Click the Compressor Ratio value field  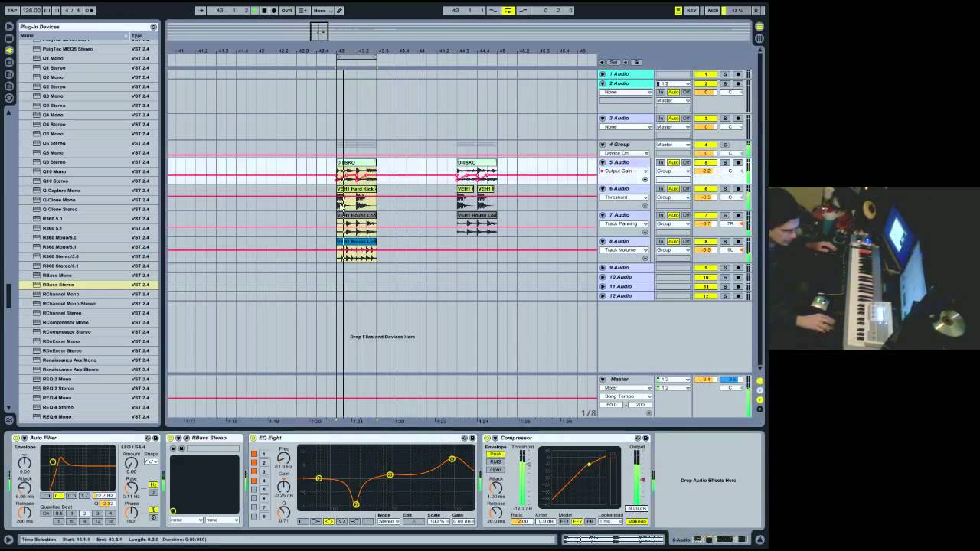(x=523, y=522)
